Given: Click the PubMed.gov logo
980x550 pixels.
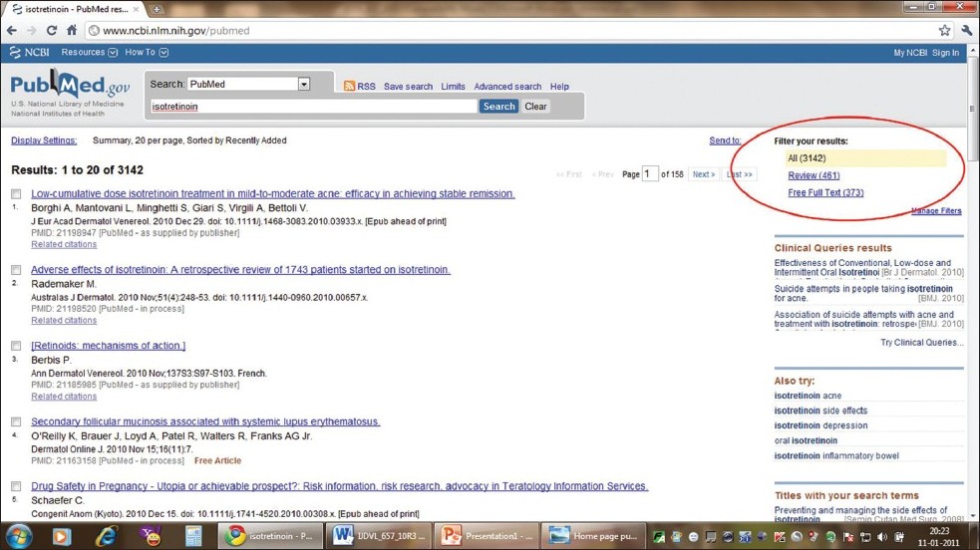Looking at the screenshot, I should coord(70,86).
